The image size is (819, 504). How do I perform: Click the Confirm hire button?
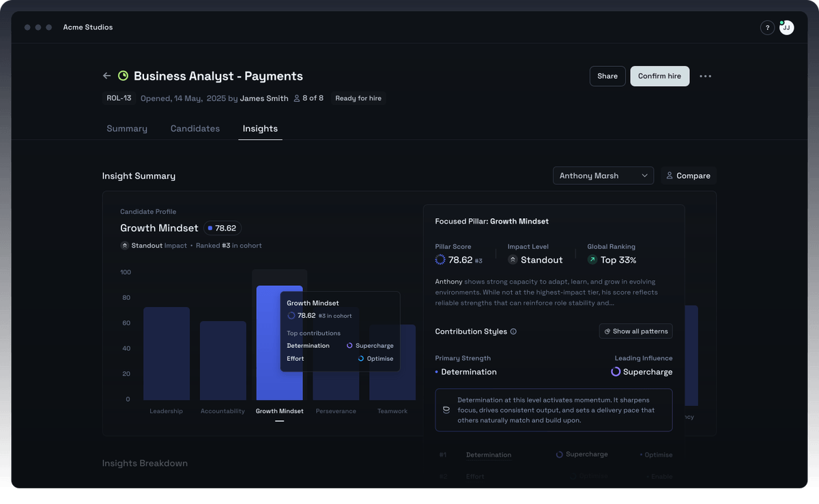[x=660, y=76]
